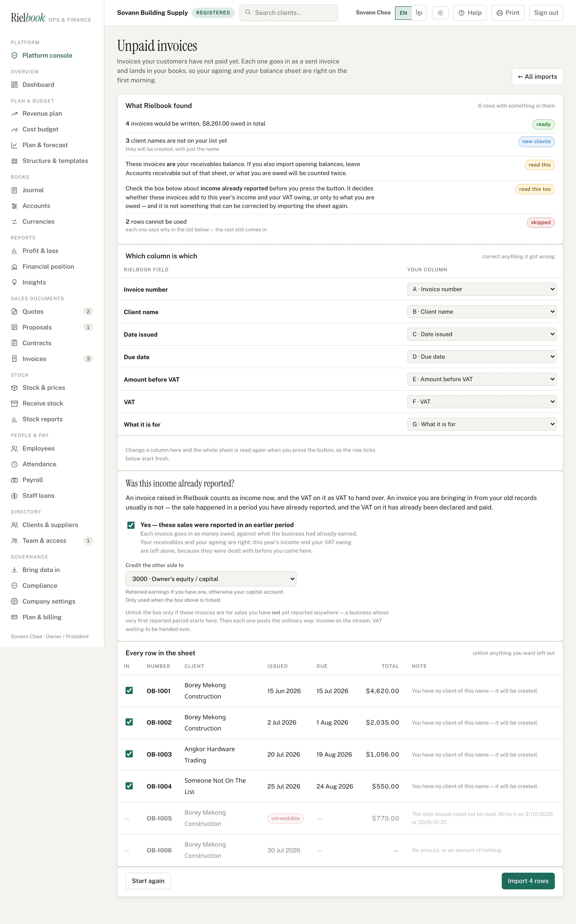Click the Structure & templates icon
The image size is (576, 924).
(14, 161)
